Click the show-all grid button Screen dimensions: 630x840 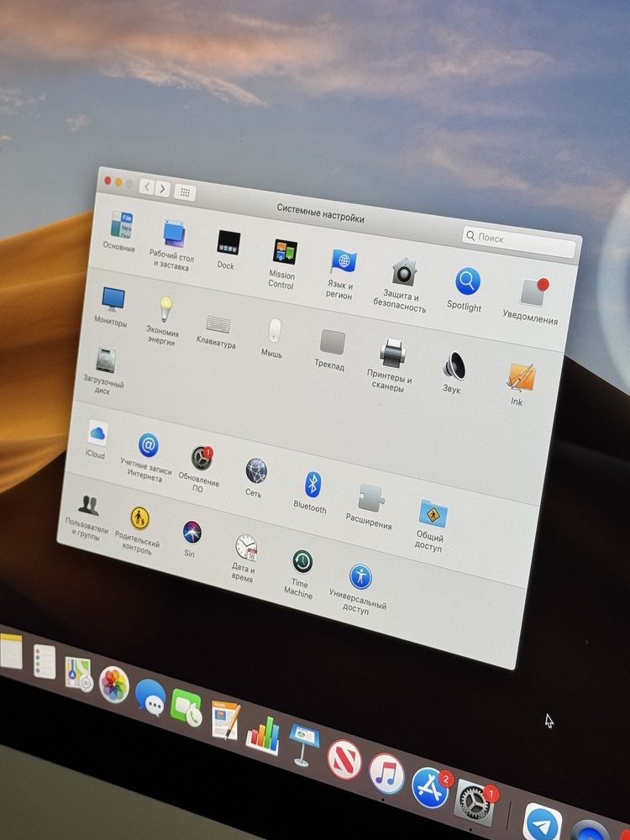185,193
